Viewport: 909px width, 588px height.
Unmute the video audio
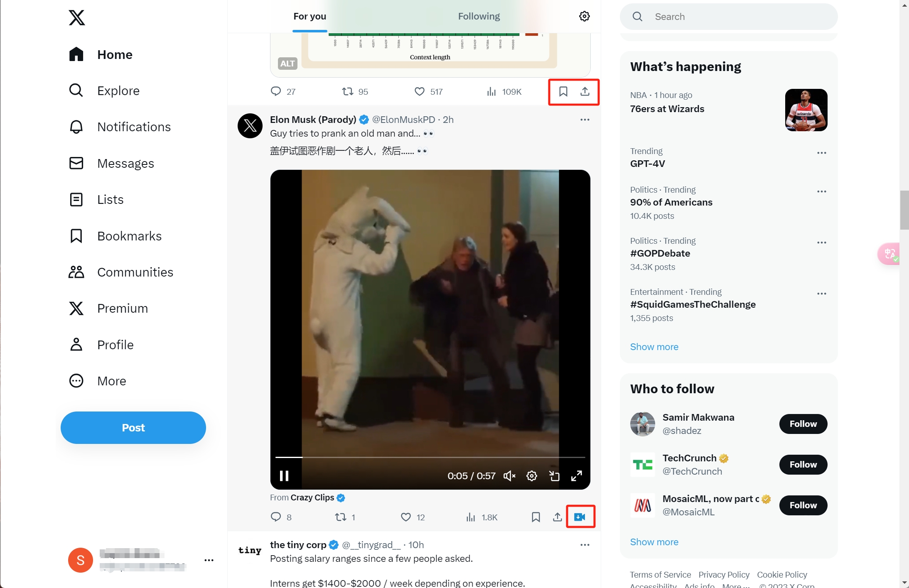click(509, 475)
